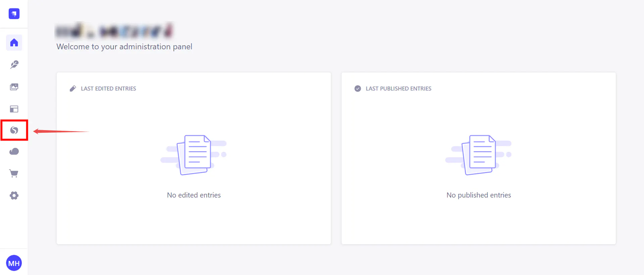Image resolution: width=644 pixels, height=275 pixels.
Task: Open the Home dashboard icon
Action: (14, 43)
